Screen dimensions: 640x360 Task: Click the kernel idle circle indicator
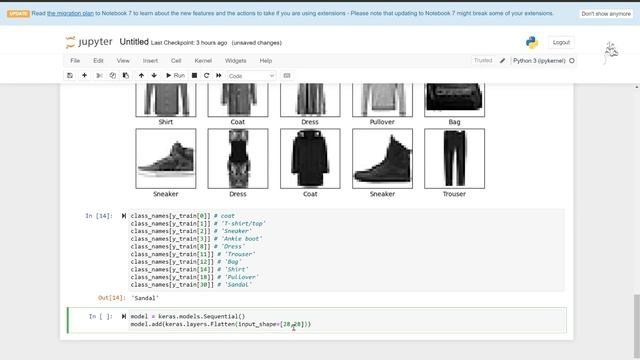(x=572, y=60)
